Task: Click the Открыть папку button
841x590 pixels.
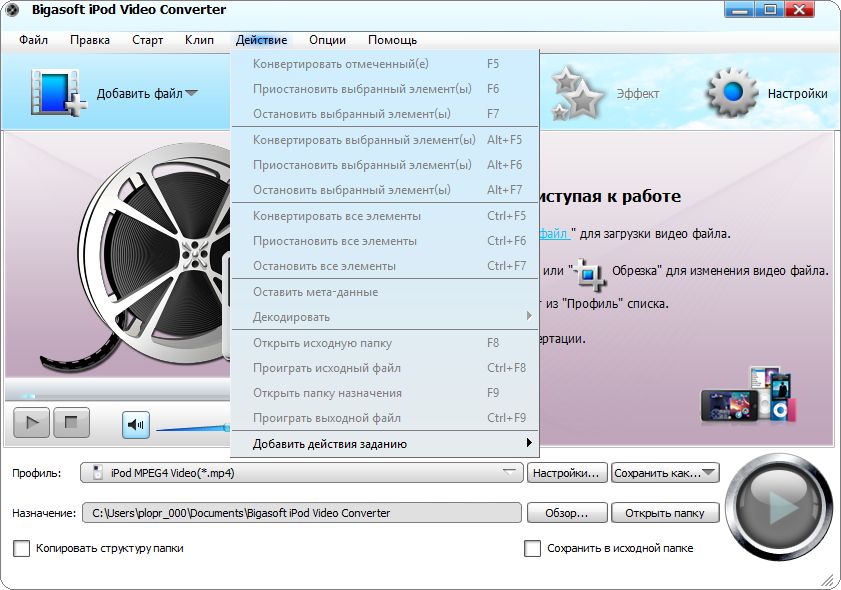Action: [665, 513]
